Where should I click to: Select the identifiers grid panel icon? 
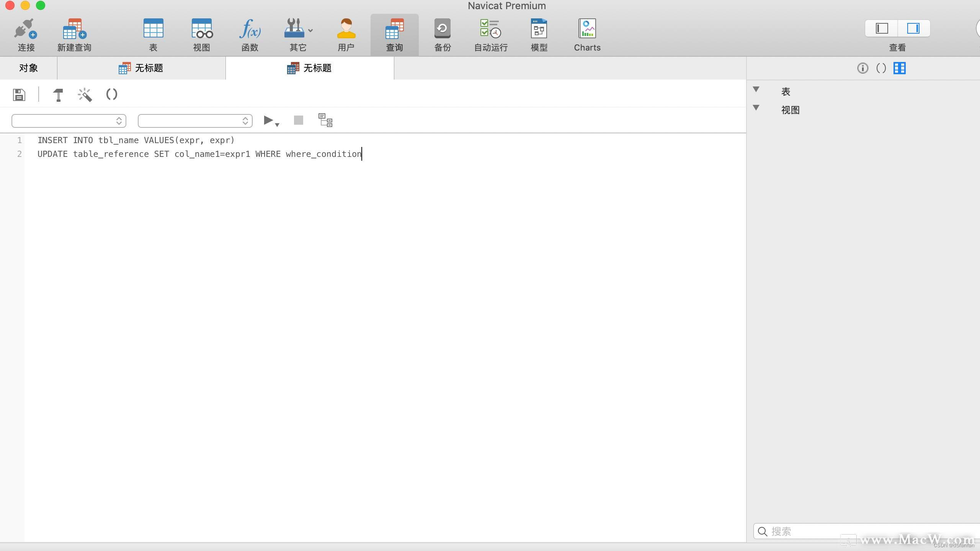point(900,68)
